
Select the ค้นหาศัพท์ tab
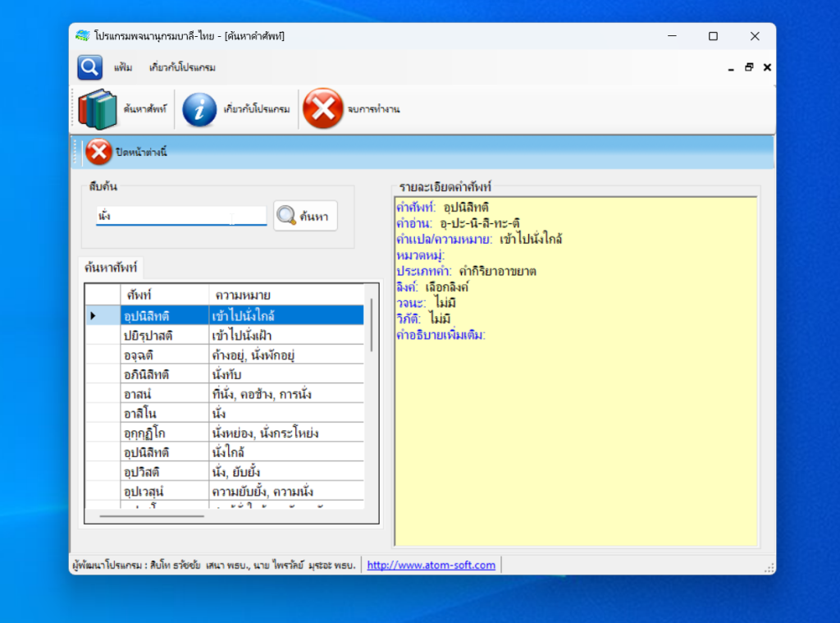coord(112,268)
